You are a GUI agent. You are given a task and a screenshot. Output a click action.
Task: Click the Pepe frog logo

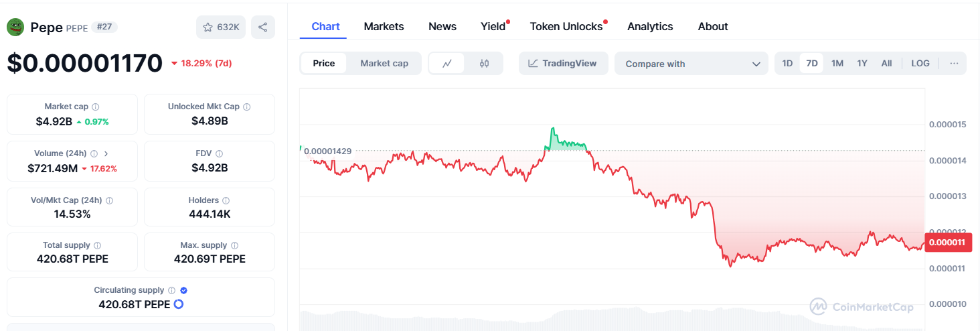click(15, 27)
